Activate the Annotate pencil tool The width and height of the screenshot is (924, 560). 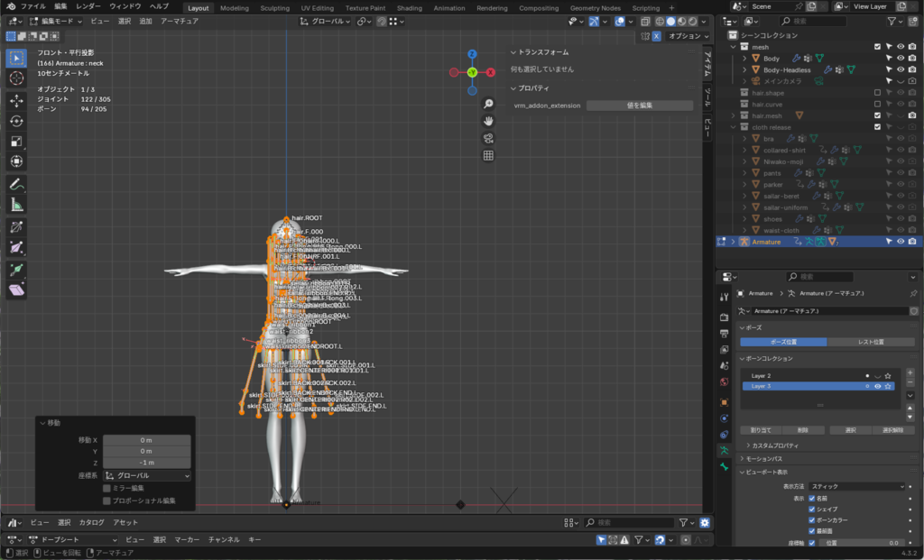tap(16, 184)
